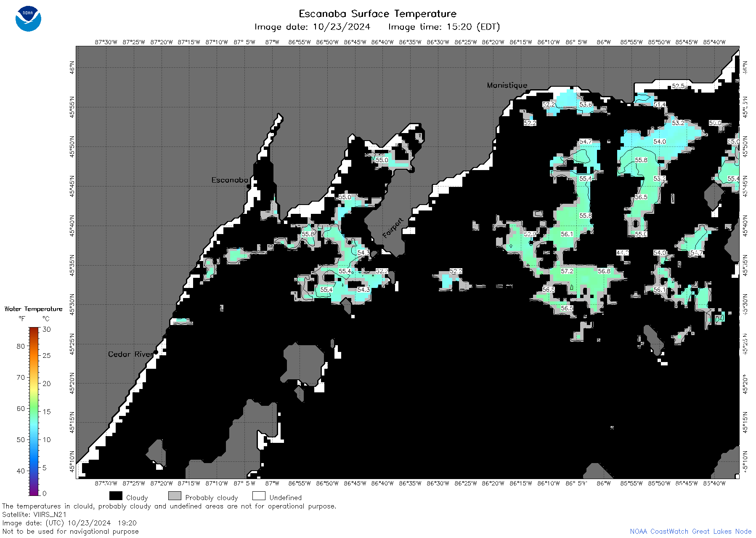Click the 44.2 temperature reading
Viewport: 756px width, 538px height.
(622, 253)
